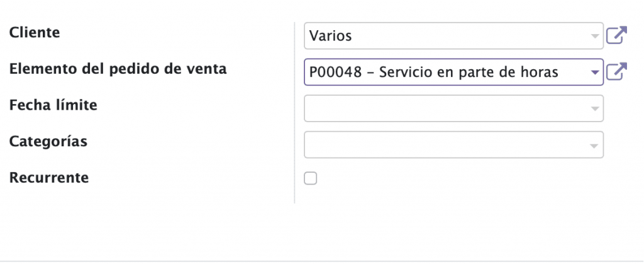Image resolution: width=644 pixels, height=264 pixels.
Task: Open the Categorías dropdown arrow
Action: (x=594, y=145)
